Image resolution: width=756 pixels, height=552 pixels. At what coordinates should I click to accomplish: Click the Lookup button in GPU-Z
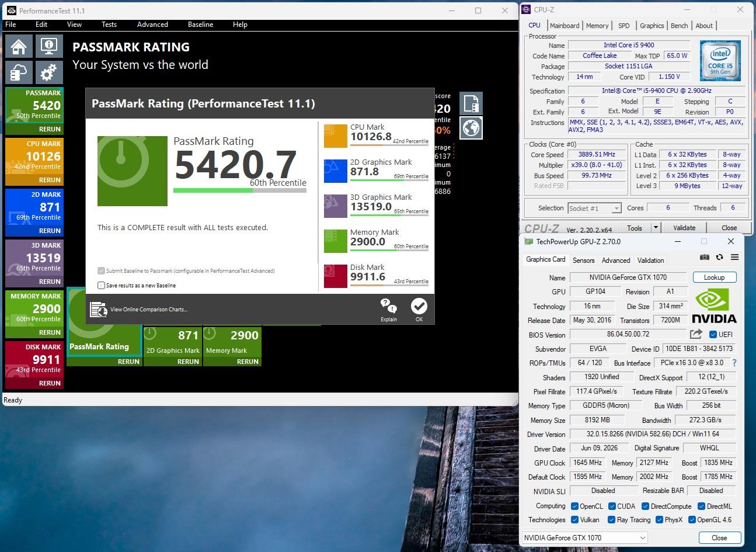click(x=714, y=277)
